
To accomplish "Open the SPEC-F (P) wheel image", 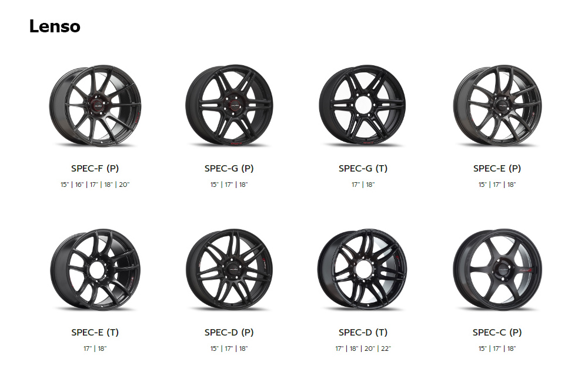I will 95,105.
